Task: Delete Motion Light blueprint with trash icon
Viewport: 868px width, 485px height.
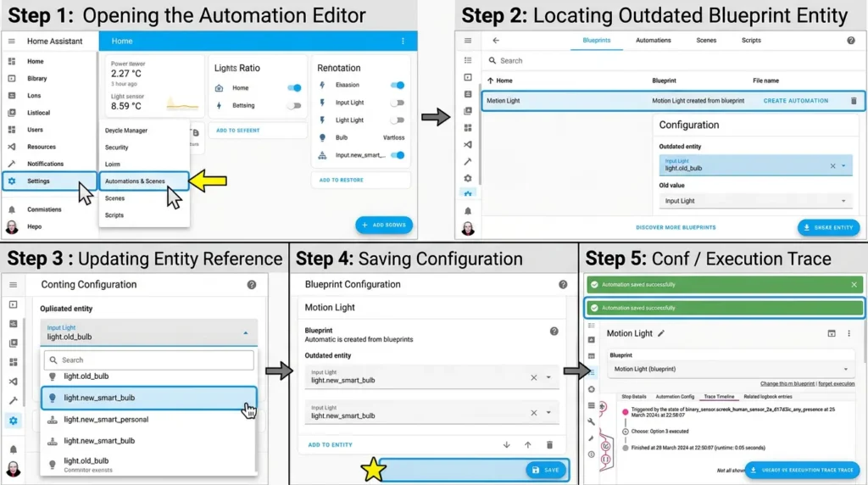Action: coord(854,101)
